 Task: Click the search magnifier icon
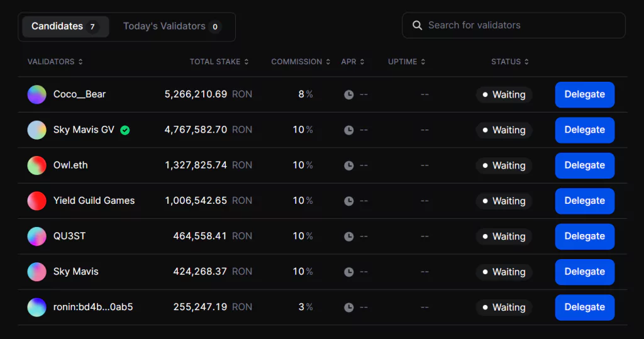[x=417, y=26]
